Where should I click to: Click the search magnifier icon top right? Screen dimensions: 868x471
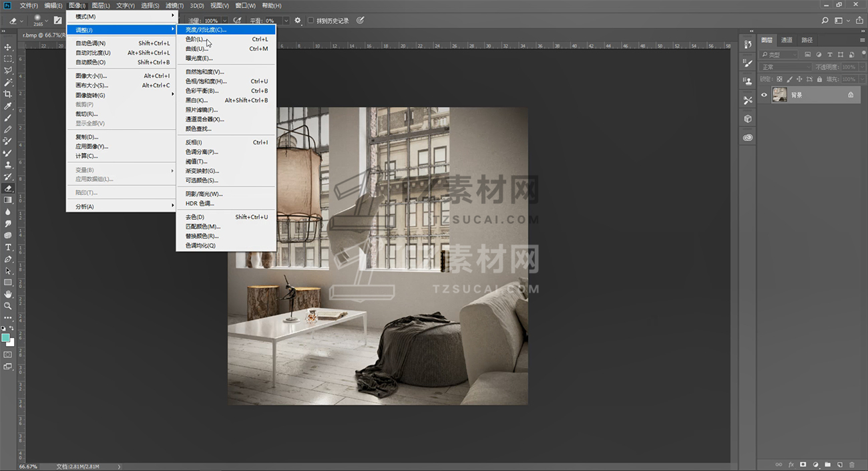(825, 21)
